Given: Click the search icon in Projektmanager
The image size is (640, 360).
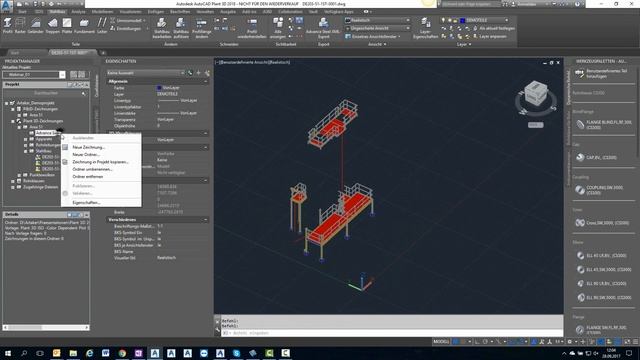Looking at the screenshot, I should (x=84, y=93).
